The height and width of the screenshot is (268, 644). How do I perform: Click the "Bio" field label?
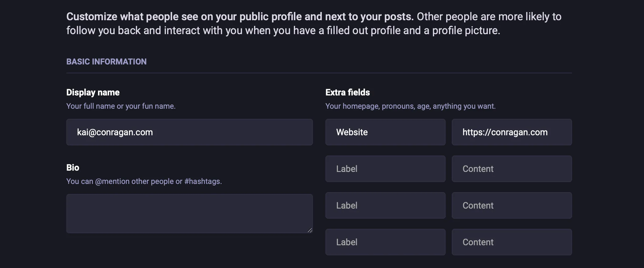pos(73,167)
